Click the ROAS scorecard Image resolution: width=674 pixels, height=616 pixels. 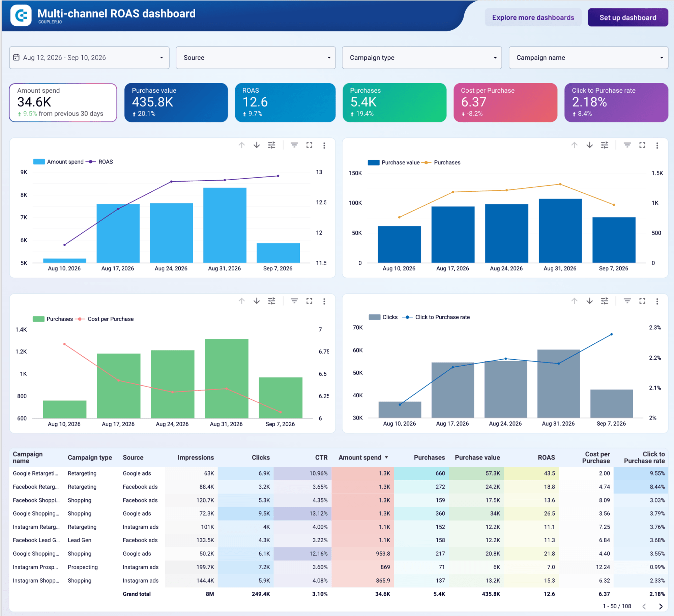[285, 102]
